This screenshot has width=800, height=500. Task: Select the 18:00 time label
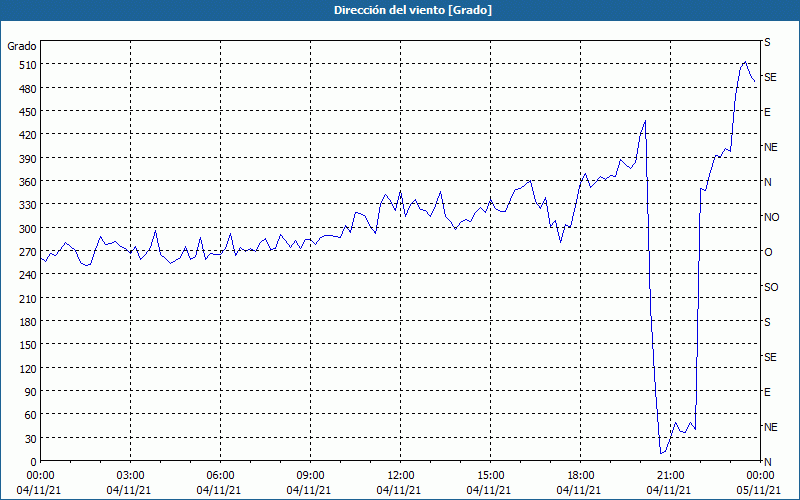coord(581,476)
